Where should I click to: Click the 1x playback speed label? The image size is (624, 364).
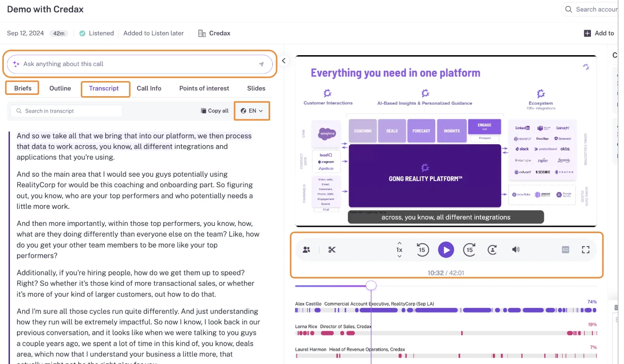tap(399, 250)
